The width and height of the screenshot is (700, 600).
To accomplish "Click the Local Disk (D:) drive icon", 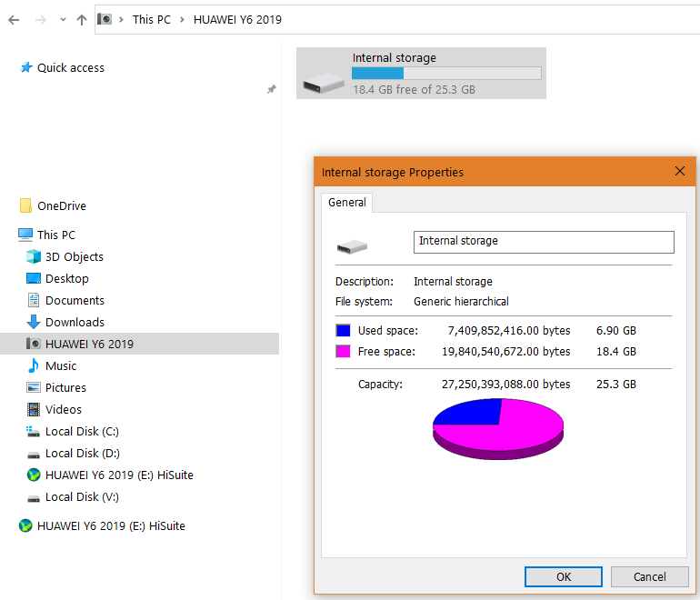I will coord(34,455).
